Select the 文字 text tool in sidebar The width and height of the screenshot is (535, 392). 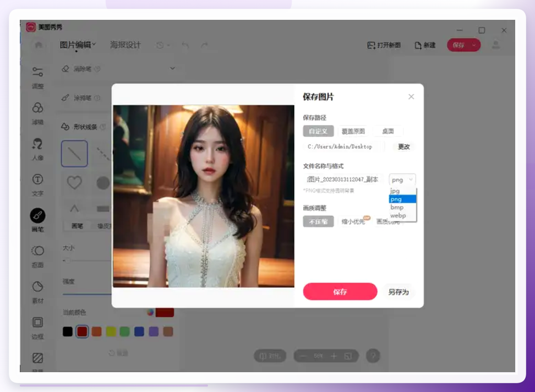coord(37,185)
